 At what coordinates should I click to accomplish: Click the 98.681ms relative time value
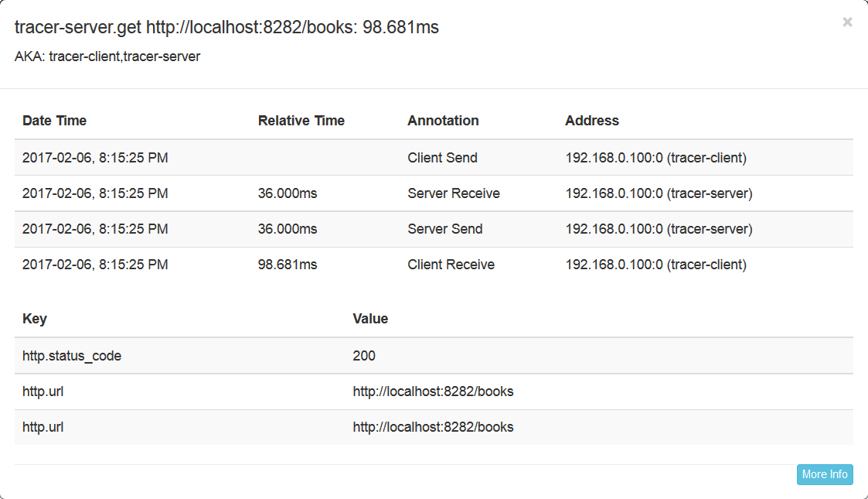pyautogui.click(x=288, y=265)
